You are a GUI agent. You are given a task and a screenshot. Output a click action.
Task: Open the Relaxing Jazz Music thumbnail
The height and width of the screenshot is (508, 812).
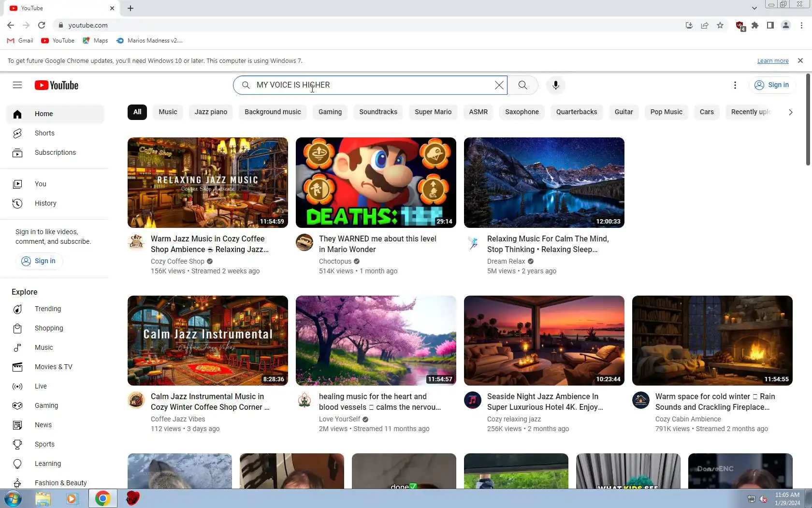208,183
